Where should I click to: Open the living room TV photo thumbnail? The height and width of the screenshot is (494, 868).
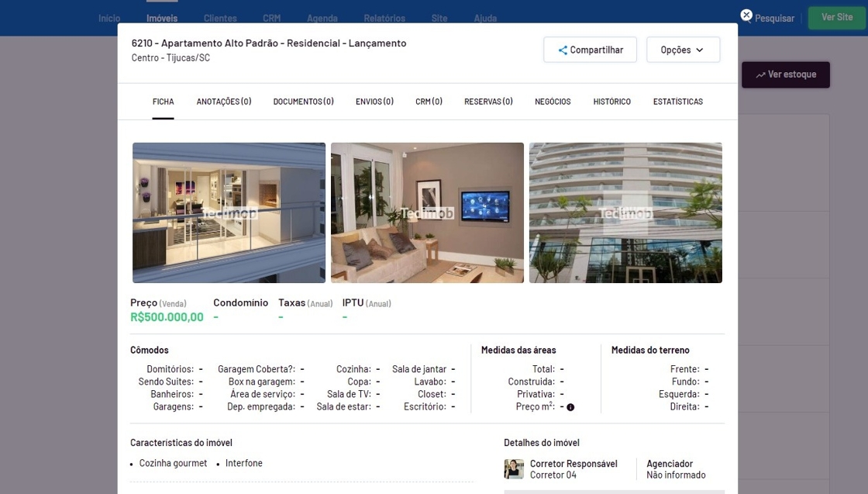(427, 212)
